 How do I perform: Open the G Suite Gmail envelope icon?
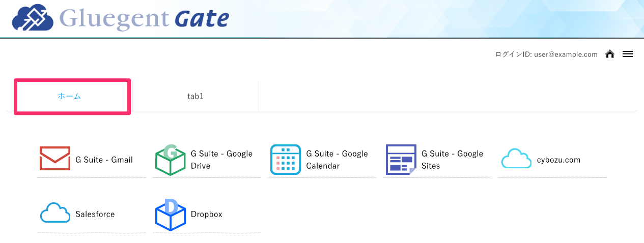pyautogui.click(x=54, y=159)
